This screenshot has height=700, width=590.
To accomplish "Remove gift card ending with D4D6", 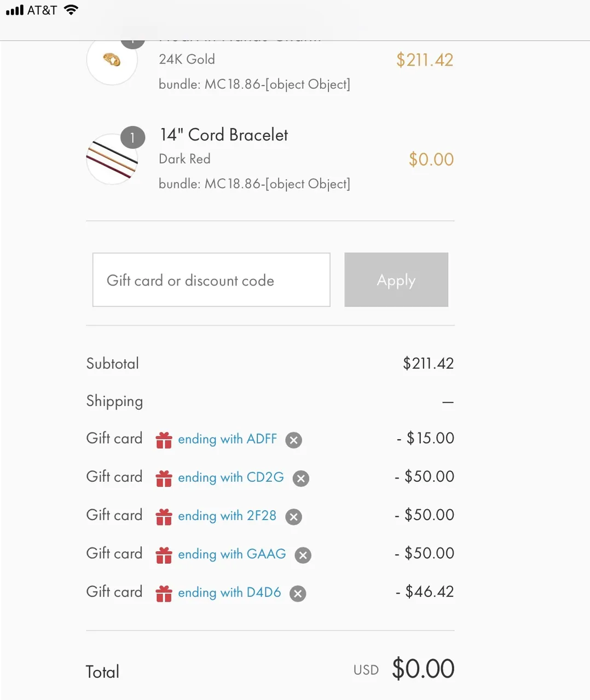I will 298,593.
